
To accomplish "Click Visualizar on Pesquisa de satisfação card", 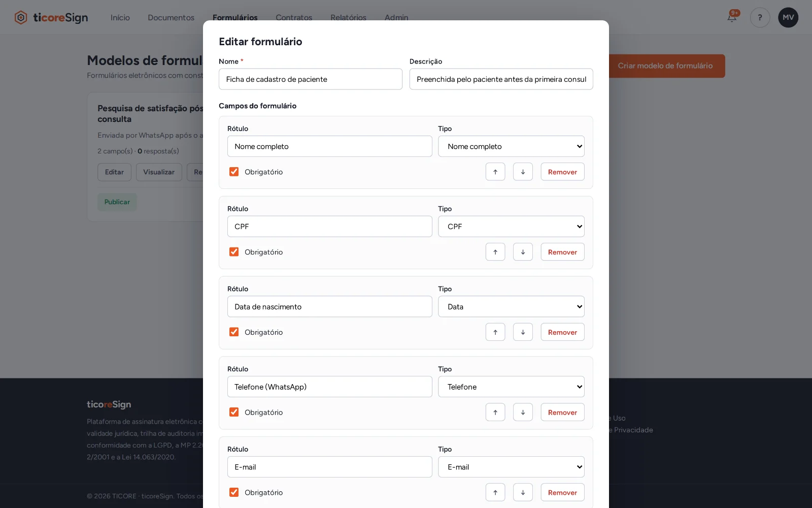I will pos(159,172).
